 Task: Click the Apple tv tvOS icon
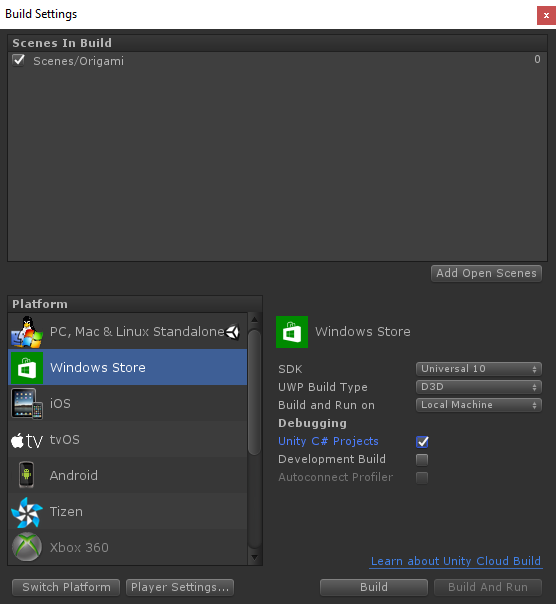click(x=27, y=440)
